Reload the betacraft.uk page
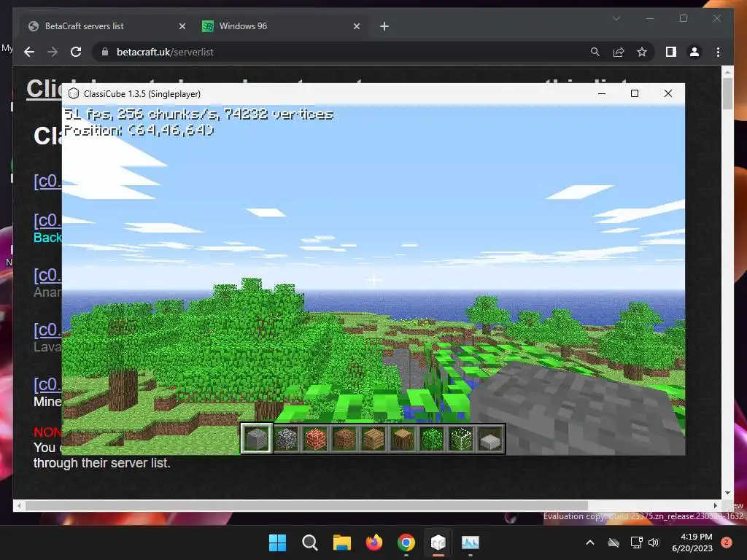The width and height of the screenshot is (747, 560). 76,52
